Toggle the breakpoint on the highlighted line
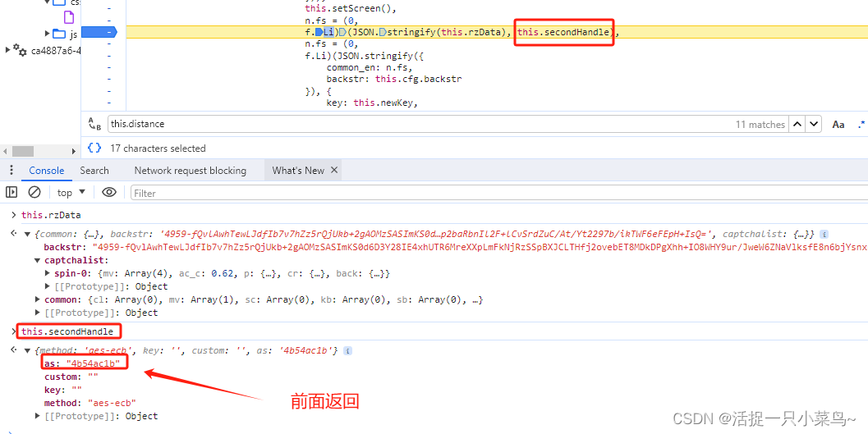 click(x=109, y=32)
